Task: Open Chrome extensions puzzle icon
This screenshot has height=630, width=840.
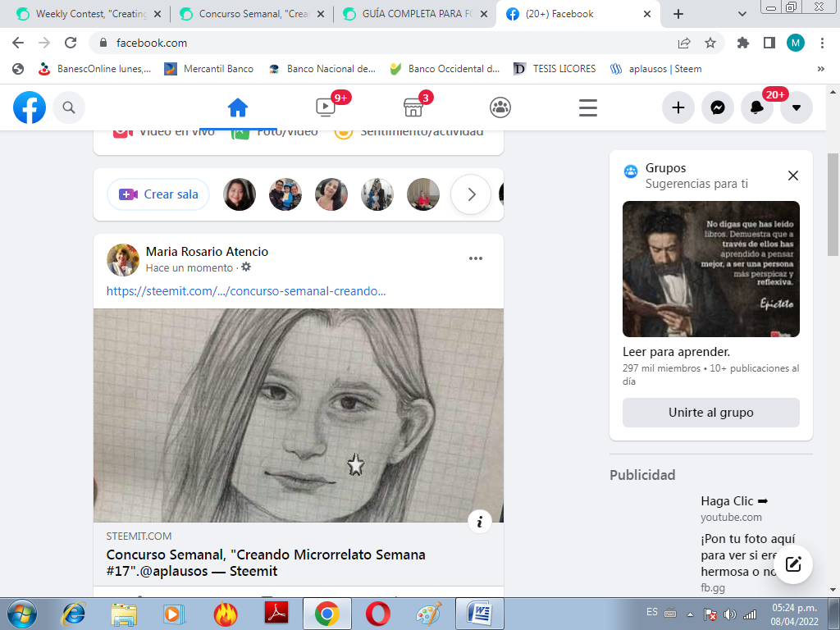Action: (743, 43)
